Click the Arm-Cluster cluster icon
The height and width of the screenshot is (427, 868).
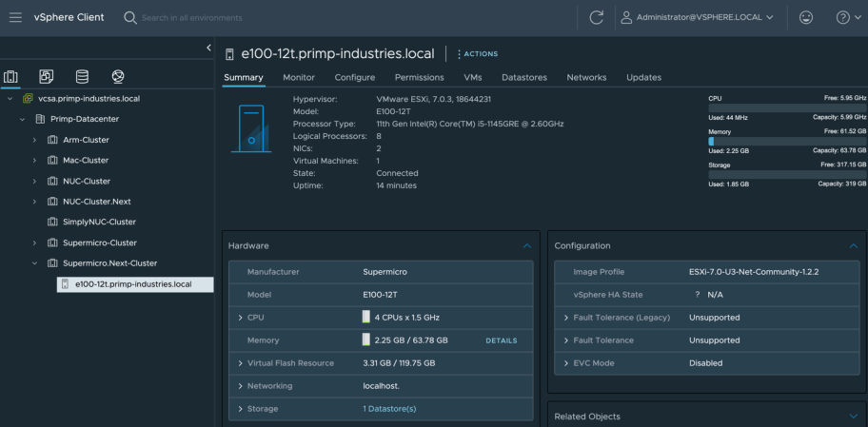52,140
